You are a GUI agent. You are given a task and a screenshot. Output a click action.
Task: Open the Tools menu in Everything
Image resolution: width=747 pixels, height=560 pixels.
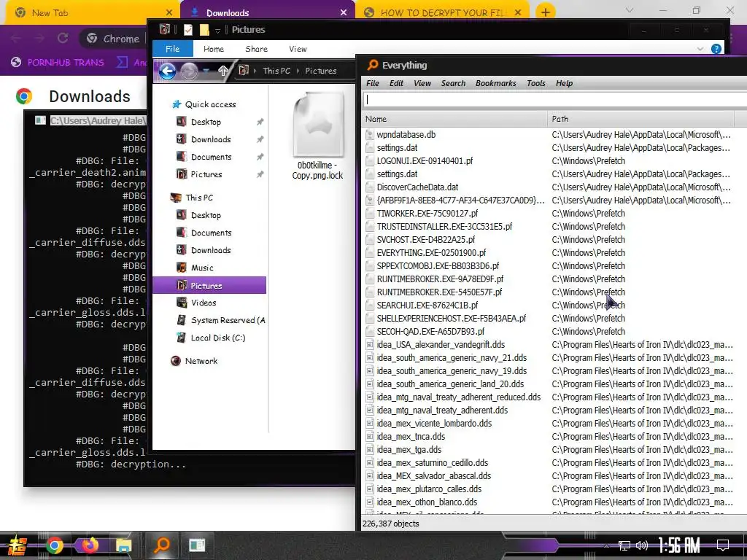pos(536,83)
